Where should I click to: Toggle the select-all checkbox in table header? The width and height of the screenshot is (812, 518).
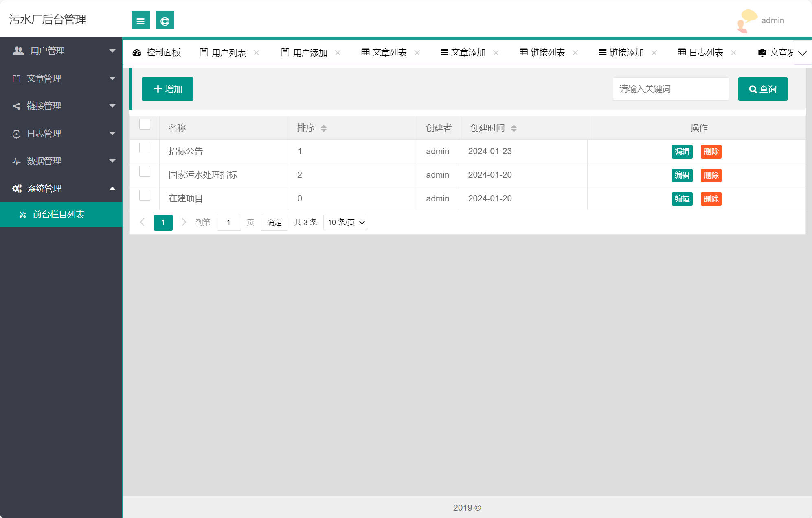[x=145, y=124]
